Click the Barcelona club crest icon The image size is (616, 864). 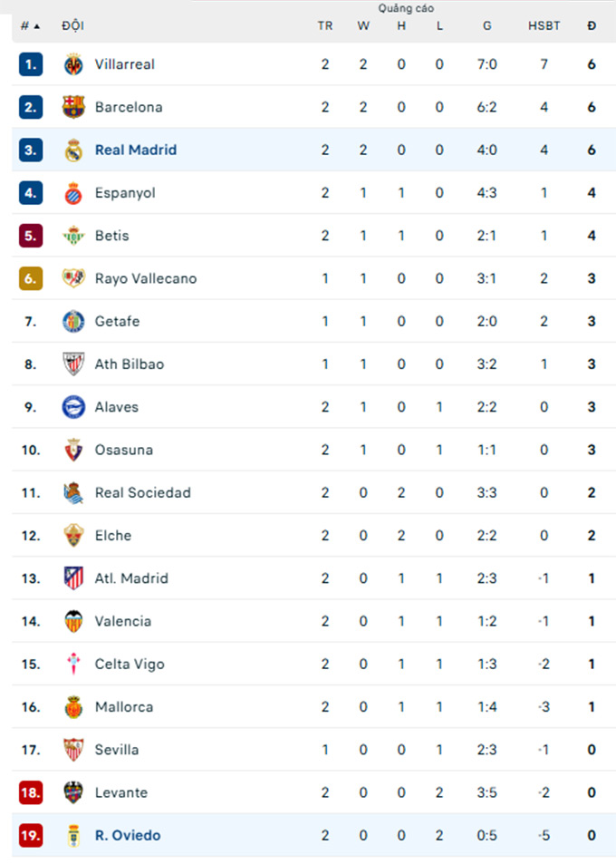73,107
